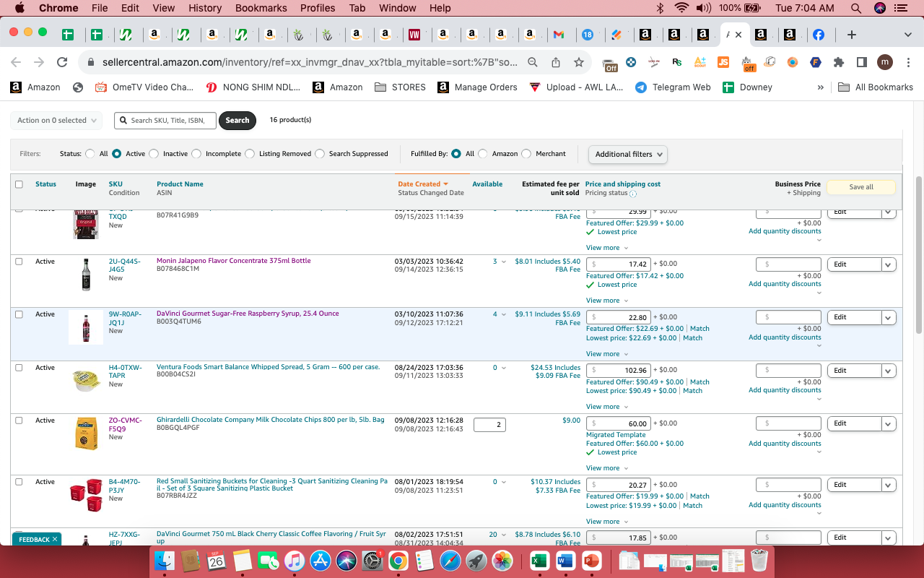This screenshot has height=578, width=924.
Task: Click the zoom magnifier icon in address bar
Action: (533, 62)
